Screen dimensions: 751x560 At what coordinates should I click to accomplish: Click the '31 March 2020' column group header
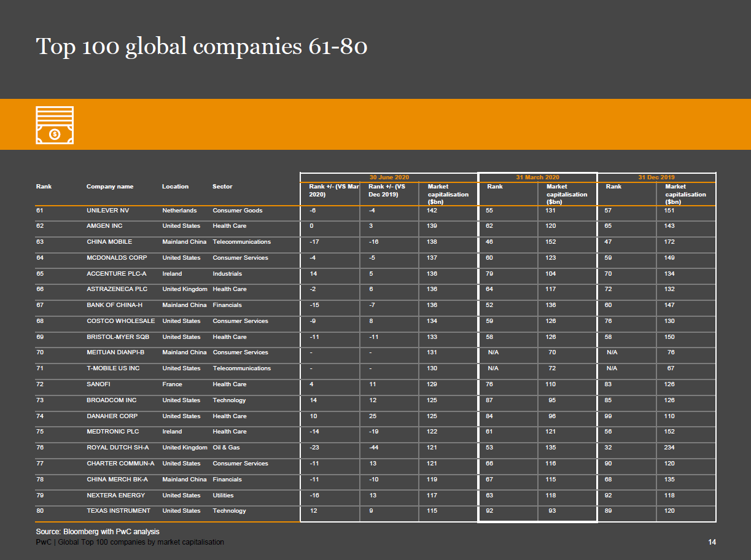[537, 177]
